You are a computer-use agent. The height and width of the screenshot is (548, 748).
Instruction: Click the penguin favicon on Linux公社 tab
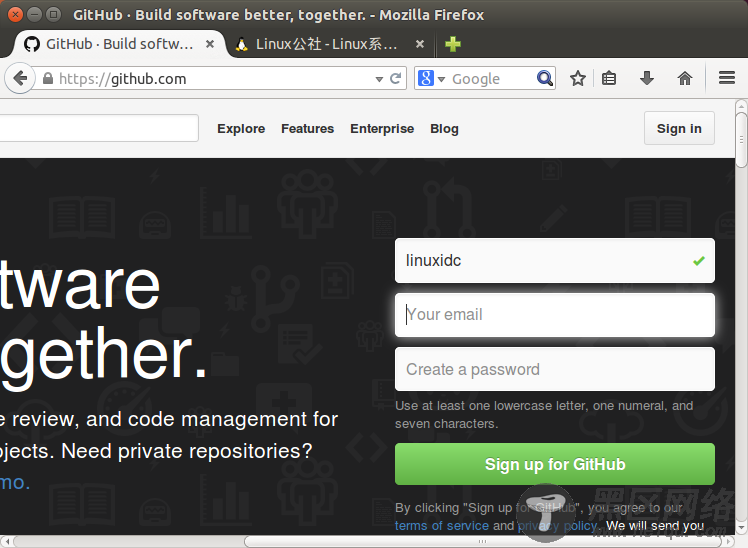pos(242,44)
